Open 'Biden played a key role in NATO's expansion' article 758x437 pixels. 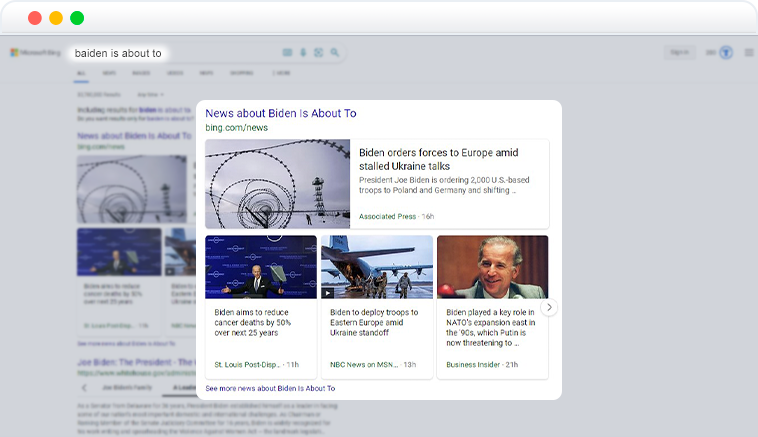[x=490, y=328]
